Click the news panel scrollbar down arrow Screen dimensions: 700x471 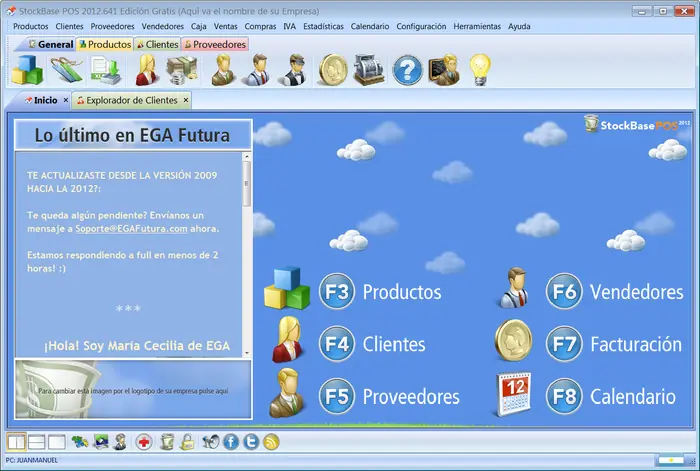click(247, 353)
